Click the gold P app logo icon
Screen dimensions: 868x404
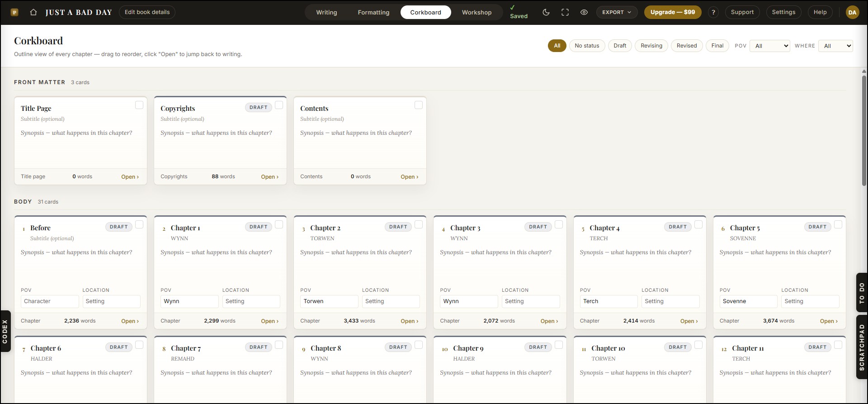(14, 12)
